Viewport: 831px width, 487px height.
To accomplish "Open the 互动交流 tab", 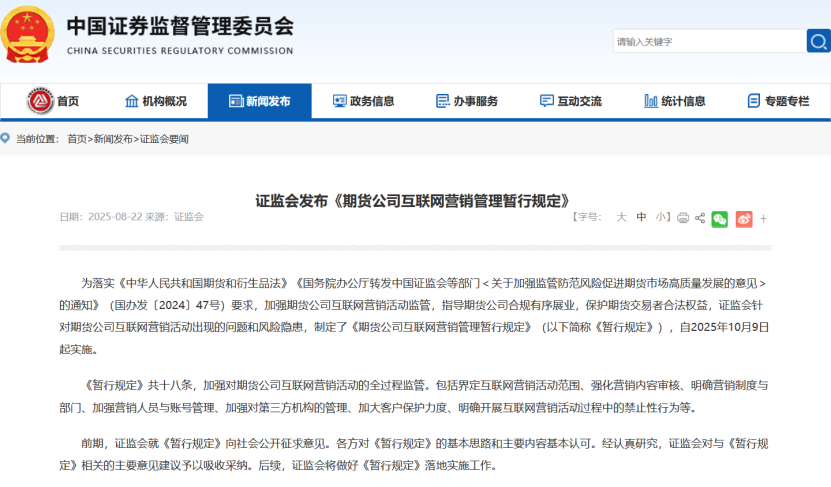I will pyautogui.click(x=571, y=101).
